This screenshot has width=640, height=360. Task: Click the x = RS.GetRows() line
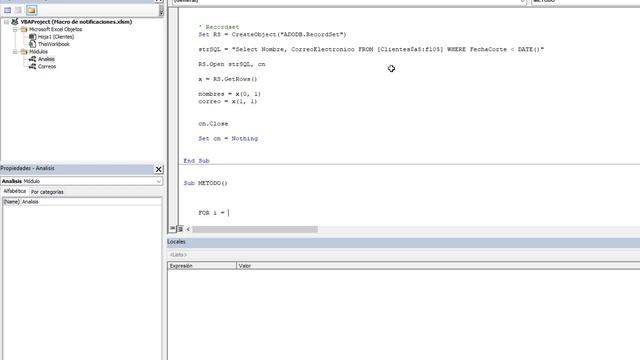pos(228,79)
